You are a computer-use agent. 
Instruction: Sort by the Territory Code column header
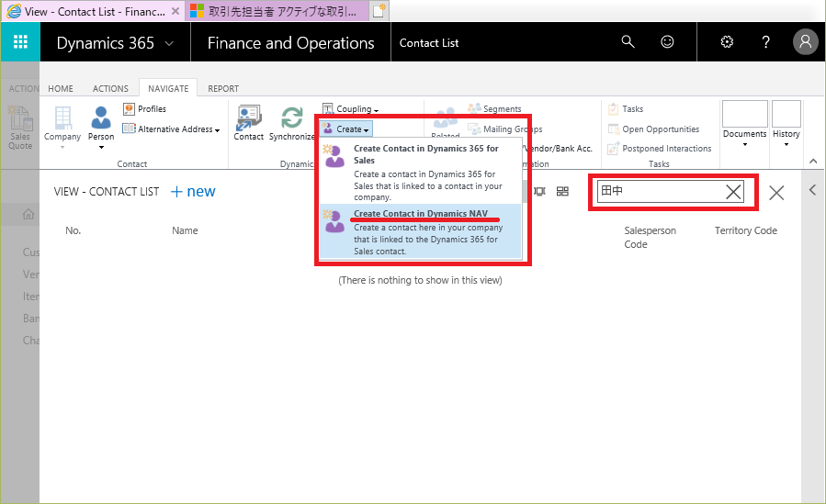(745, 230)
